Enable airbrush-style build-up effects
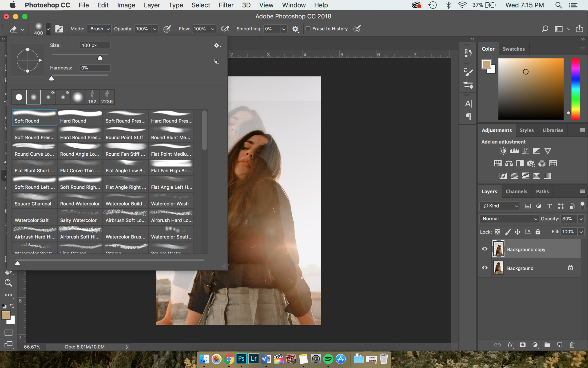 (225, 29)
